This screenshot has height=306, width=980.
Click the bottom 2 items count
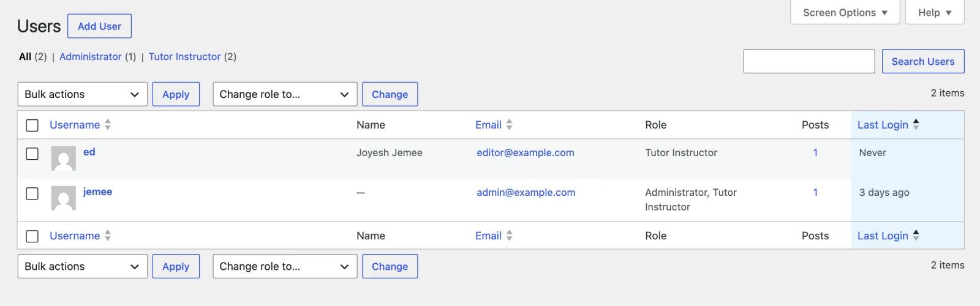(x=948, y=265)
